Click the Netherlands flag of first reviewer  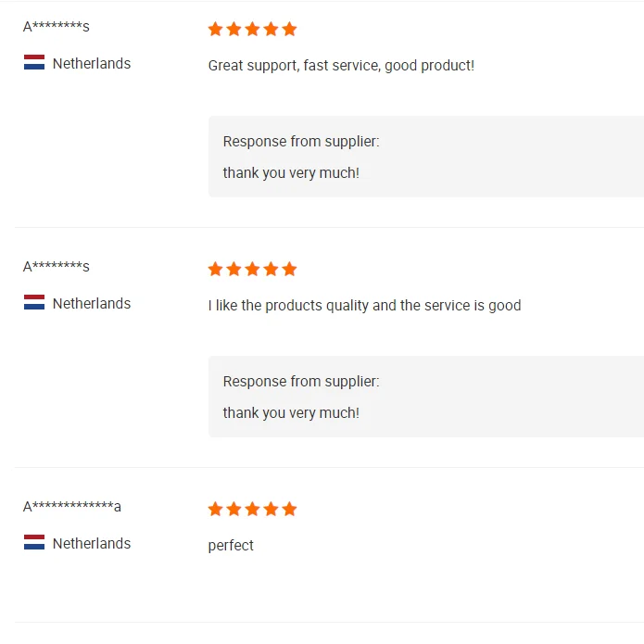click(34, 63)
